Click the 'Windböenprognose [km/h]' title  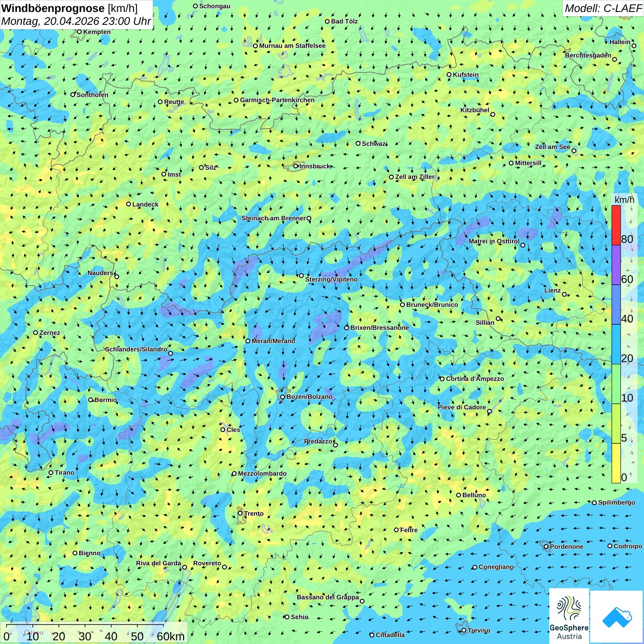(69, 8)
